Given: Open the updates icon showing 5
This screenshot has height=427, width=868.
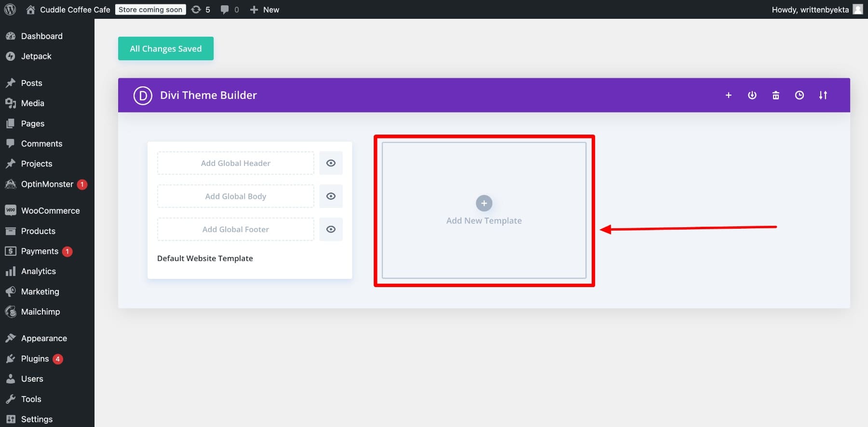Looking at the screenshot, I should [201, 10].
